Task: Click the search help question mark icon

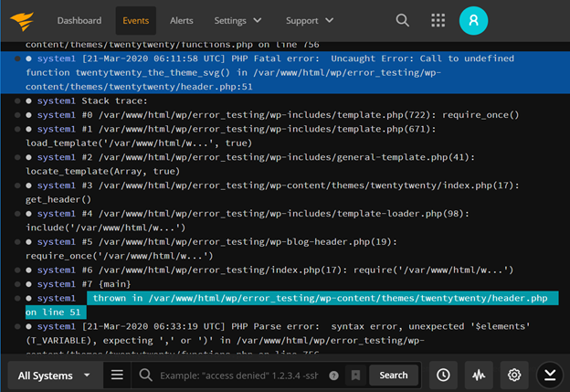Action: [333, 376]
